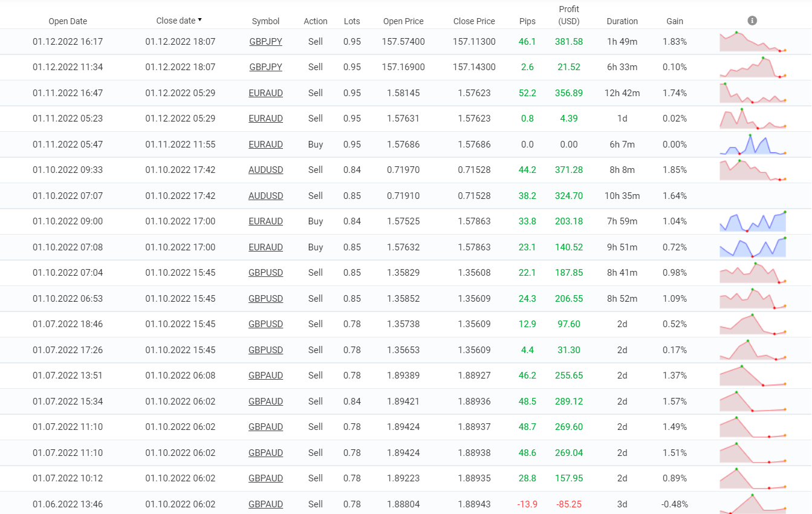Click the red loss value -85.25

[x=568, y=504]
